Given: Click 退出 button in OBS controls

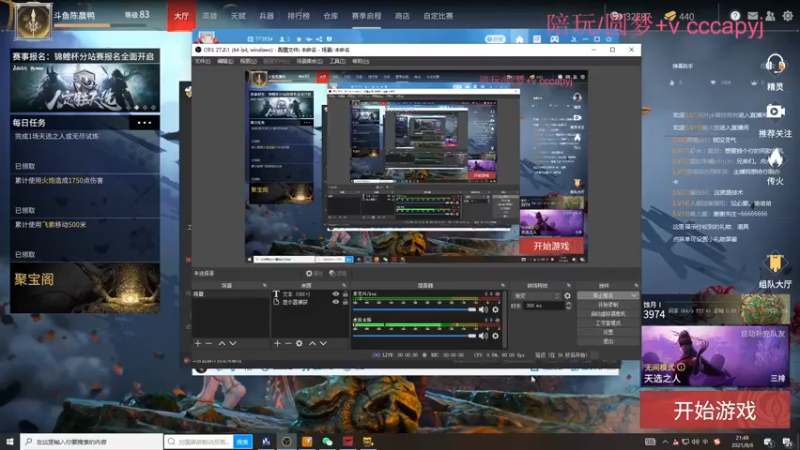Looking at the screenshot, I should tap(608, 341).
